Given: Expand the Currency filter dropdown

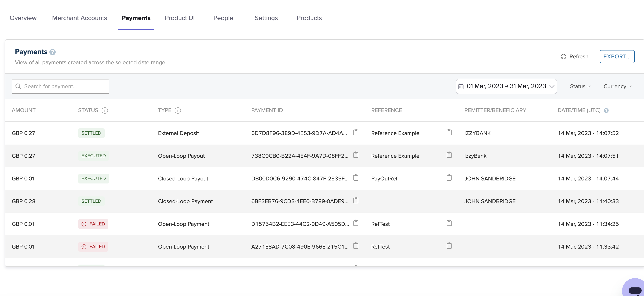Looking at the screenshot, I should pos(617,86).
